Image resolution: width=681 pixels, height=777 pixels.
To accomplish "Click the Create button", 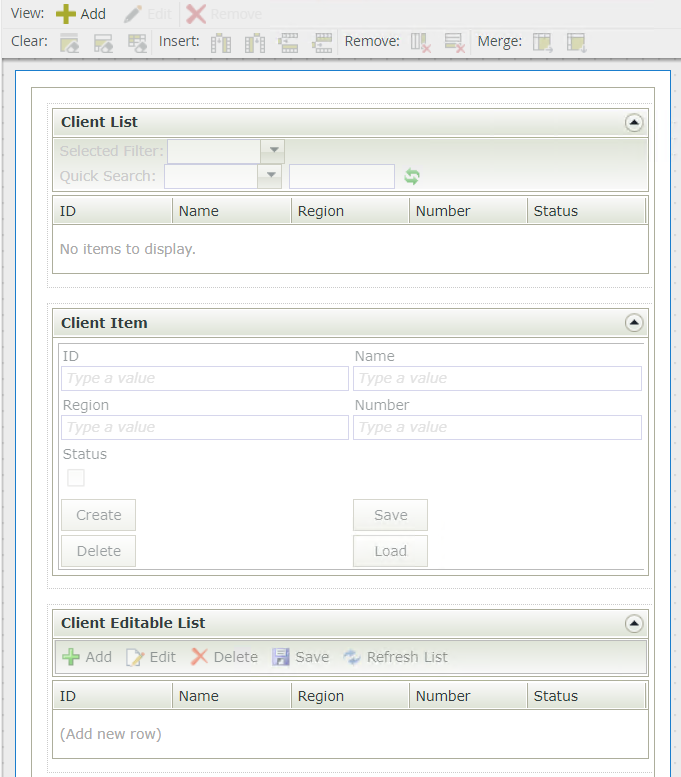I will [x=98, y=515].
